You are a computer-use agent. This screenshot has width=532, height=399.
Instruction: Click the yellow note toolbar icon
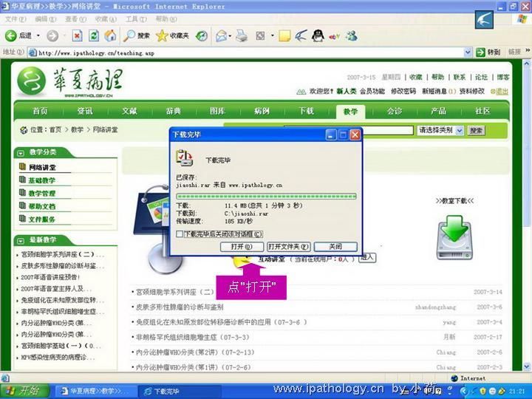tap(284, 35)
